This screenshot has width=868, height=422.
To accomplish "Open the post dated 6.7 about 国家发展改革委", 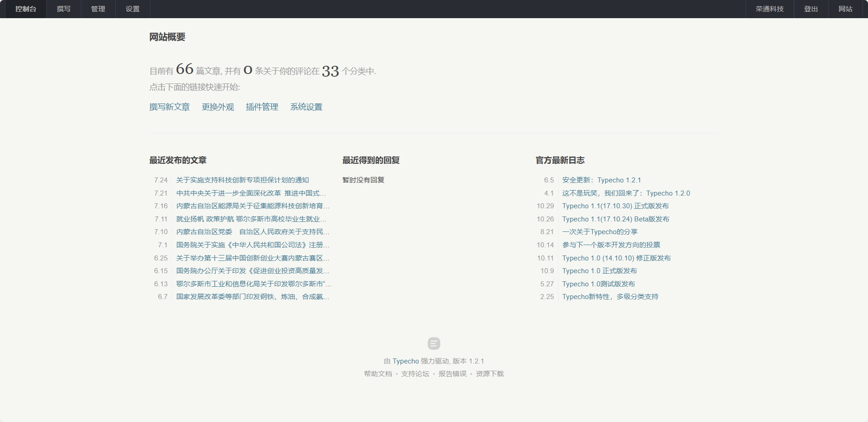I will click(252, 297).
